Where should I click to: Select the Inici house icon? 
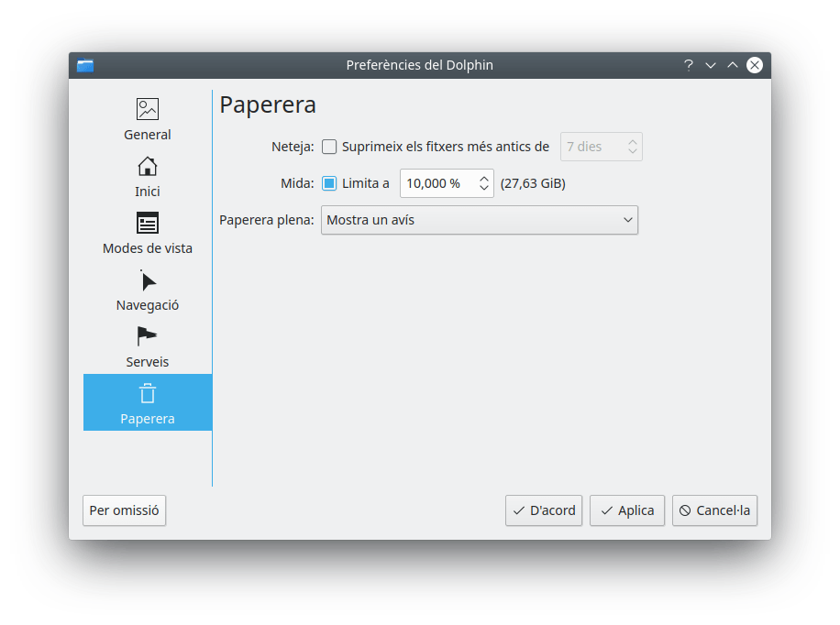147,166
